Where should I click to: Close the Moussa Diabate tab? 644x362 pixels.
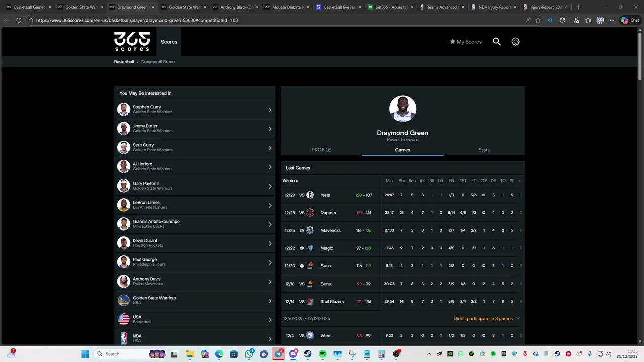point(308,7)
